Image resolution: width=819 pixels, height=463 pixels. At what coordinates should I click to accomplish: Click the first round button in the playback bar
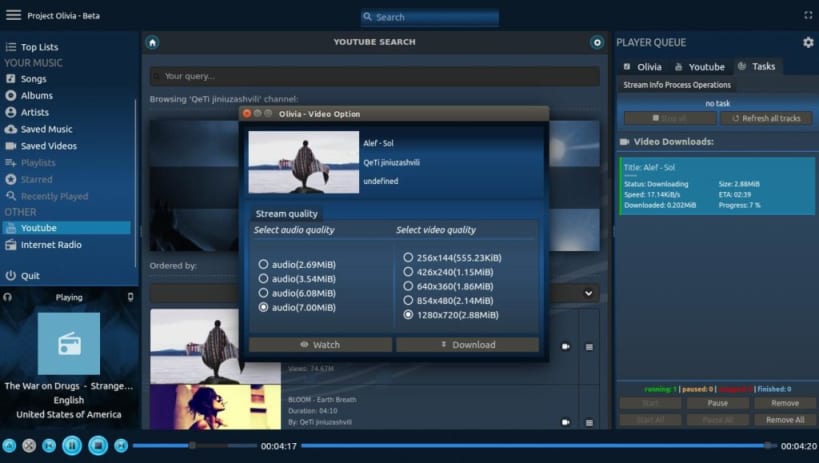pyautogui.click(x=9, y=446)
